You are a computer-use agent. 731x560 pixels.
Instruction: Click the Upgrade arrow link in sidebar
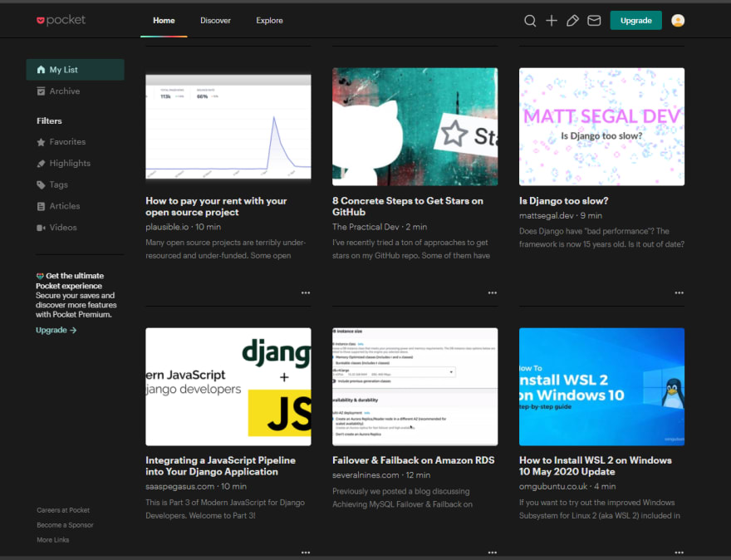pyautogui.click(x=56, y=330)
